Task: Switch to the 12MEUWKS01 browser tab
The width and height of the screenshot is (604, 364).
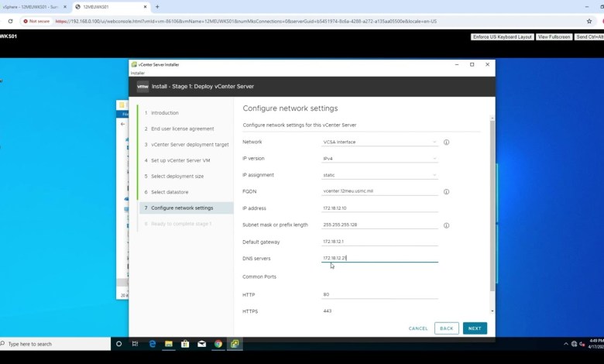Action: (111, 6)
